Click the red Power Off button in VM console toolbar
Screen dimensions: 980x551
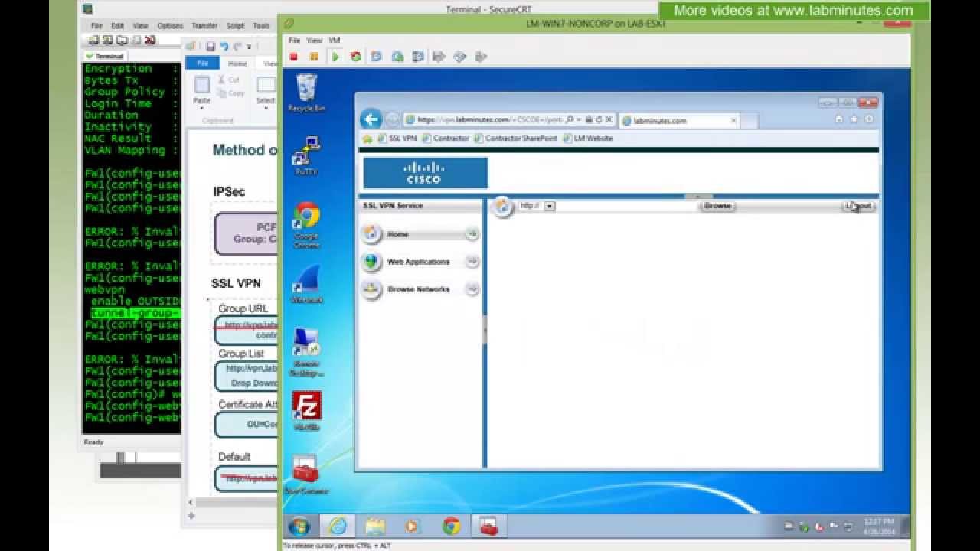pos(293,57)
